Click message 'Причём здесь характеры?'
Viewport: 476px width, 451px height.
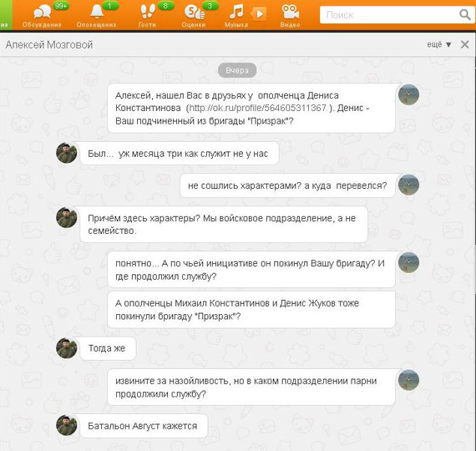tap(224, 225)
